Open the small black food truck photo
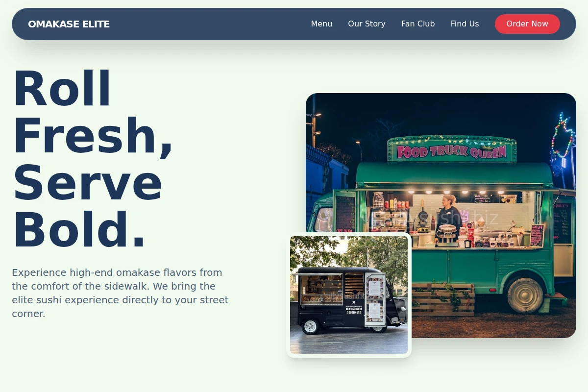 tap(349, 295)
